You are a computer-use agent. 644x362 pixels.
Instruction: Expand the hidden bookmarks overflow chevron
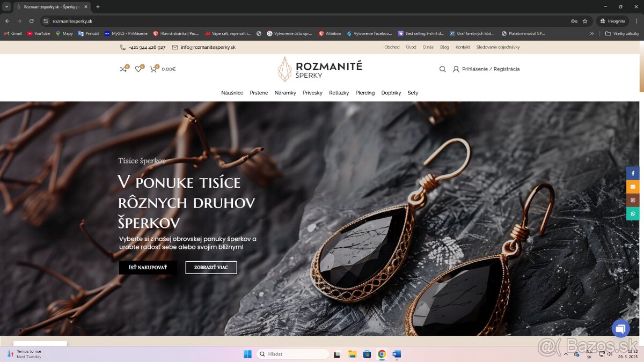coord(592,33)
